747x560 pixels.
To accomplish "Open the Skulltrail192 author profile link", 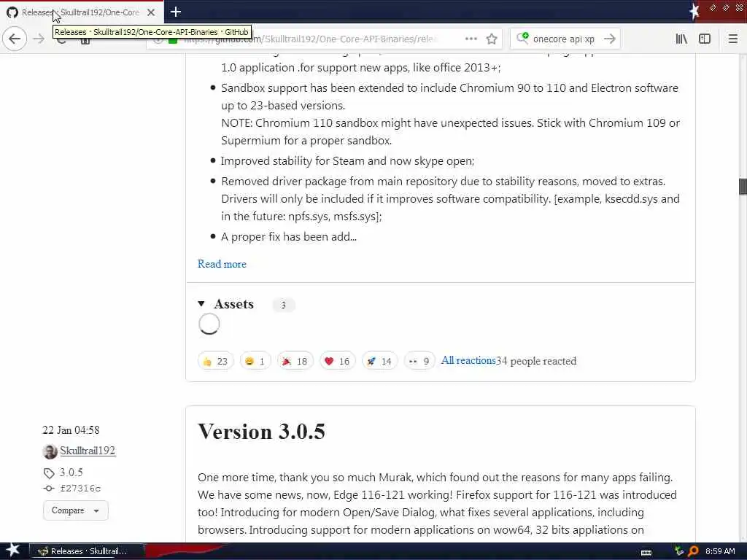I will [88, 451].
